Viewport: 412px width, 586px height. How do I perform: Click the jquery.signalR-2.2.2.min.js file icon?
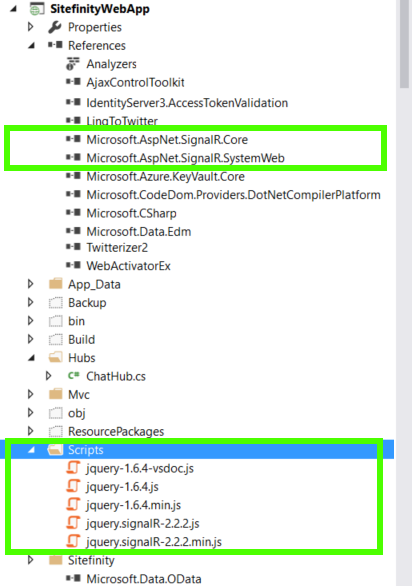73,541
